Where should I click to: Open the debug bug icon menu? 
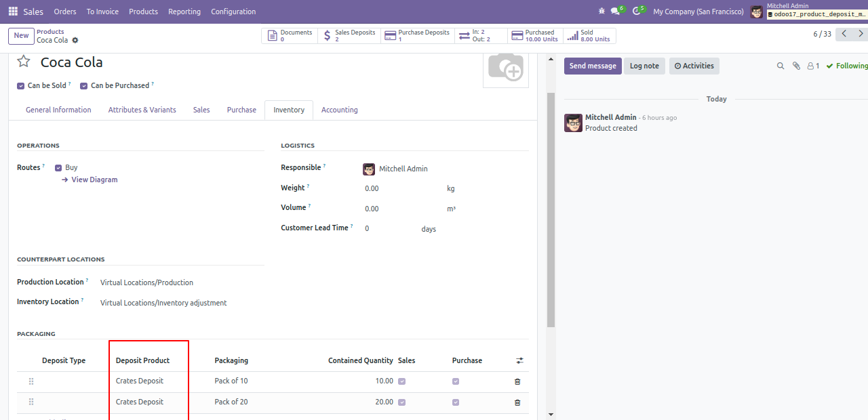click(601, 12)
